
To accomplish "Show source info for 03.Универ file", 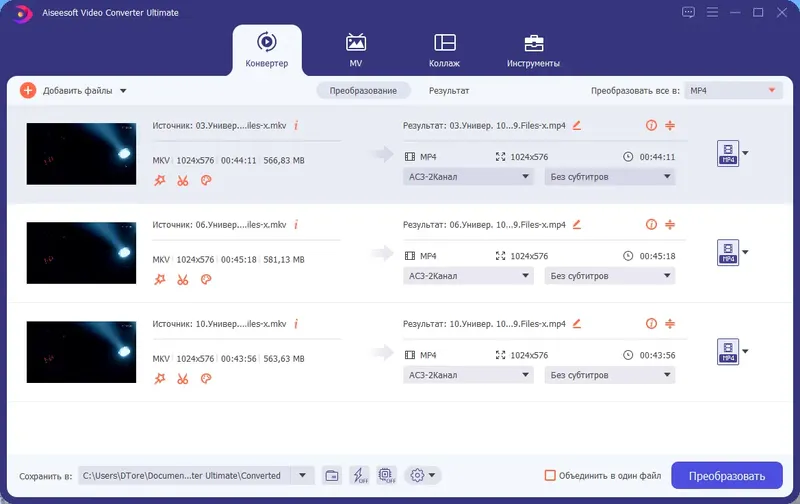I will 296,125.
